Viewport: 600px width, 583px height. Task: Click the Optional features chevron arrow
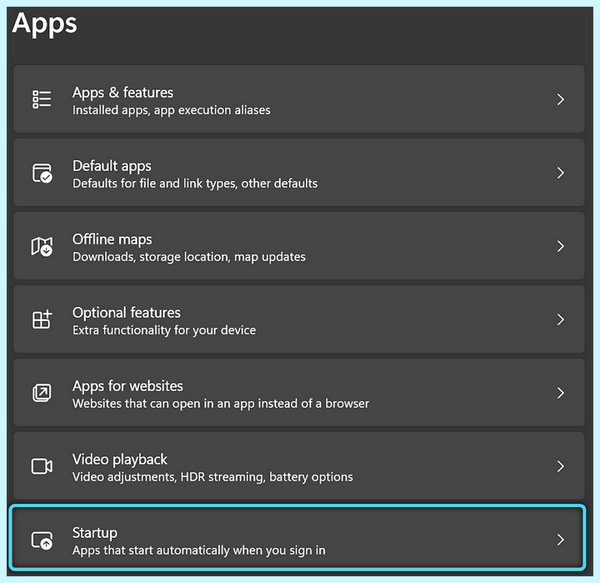[x=561, y=319]
